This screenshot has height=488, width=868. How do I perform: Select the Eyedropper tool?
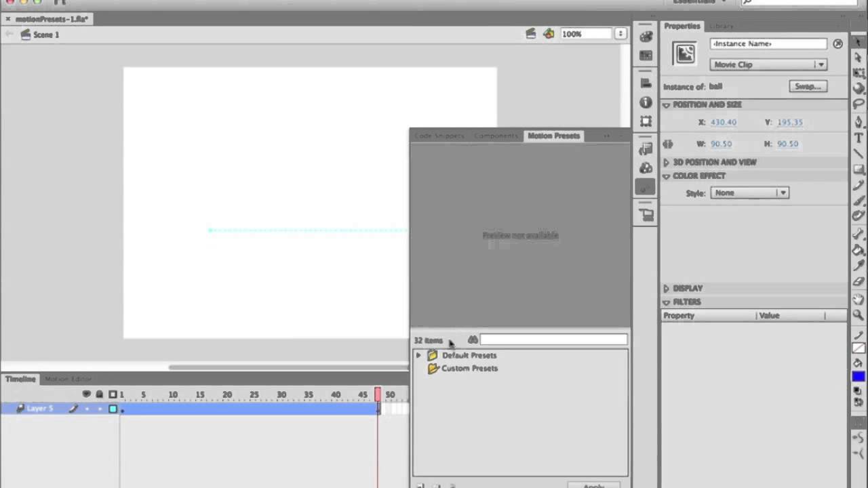click(x=859, y=266)
